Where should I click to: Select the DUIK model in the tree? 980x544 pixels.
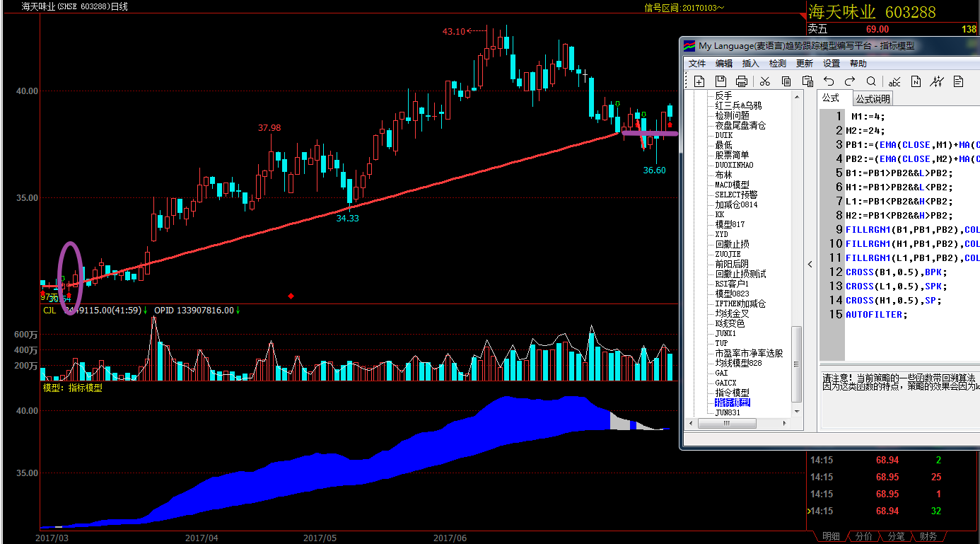coord(723,135)
